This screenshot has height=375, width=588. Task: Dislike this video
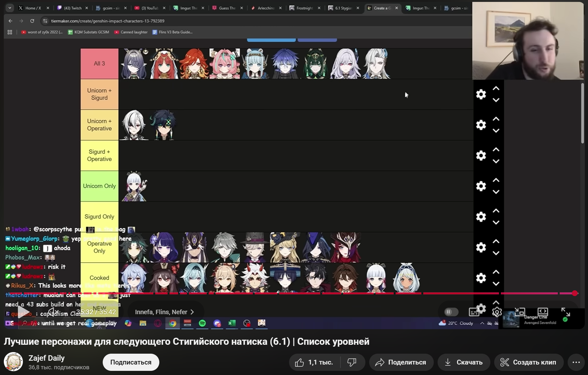[x=352, y=362]
